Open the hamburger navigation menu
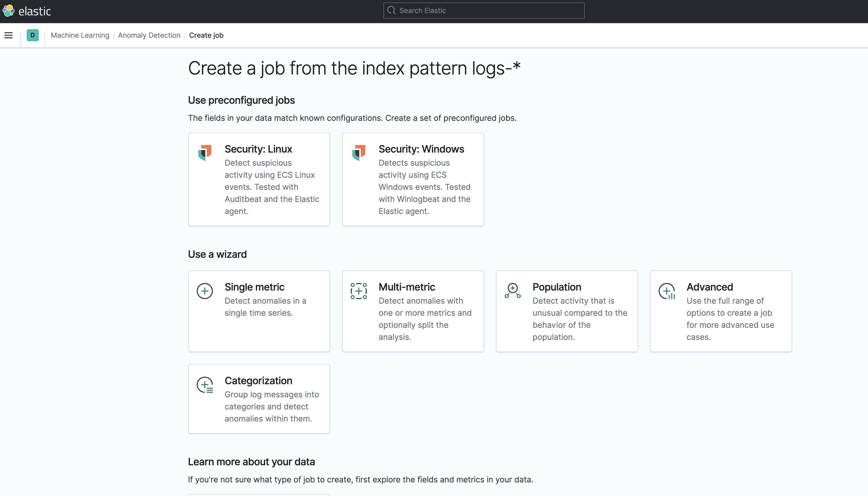 (x=9, y=35)
